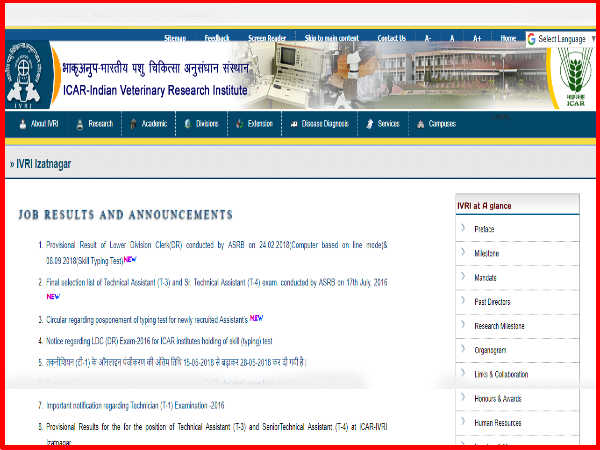Expand the Past Directors chevron
Viewport: 600px width, 450px height.
463,301
